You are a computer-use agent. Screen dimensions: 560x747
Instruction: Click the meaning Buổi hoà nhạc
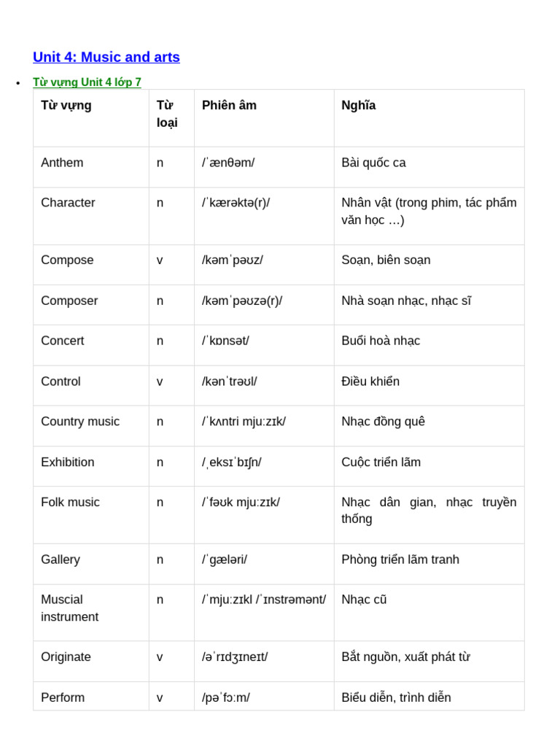point(381,341)
